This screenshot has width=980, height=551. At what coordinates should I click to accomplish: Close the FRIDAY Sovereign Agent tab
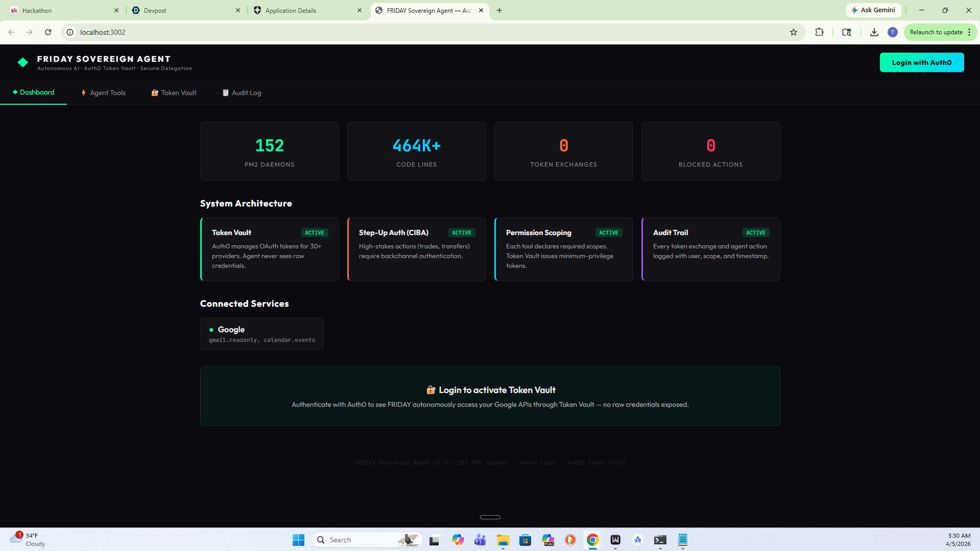(481, 10)
